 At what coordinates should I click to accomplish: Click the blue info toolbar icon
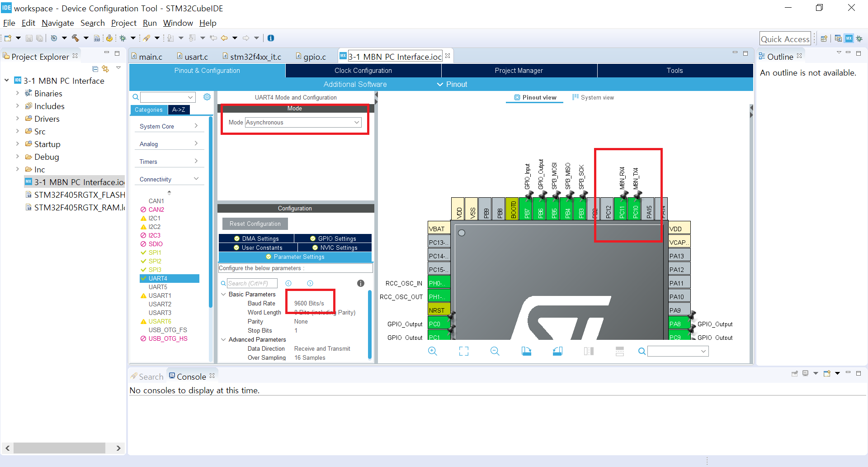pyautogui.click(x=271, y=38)
